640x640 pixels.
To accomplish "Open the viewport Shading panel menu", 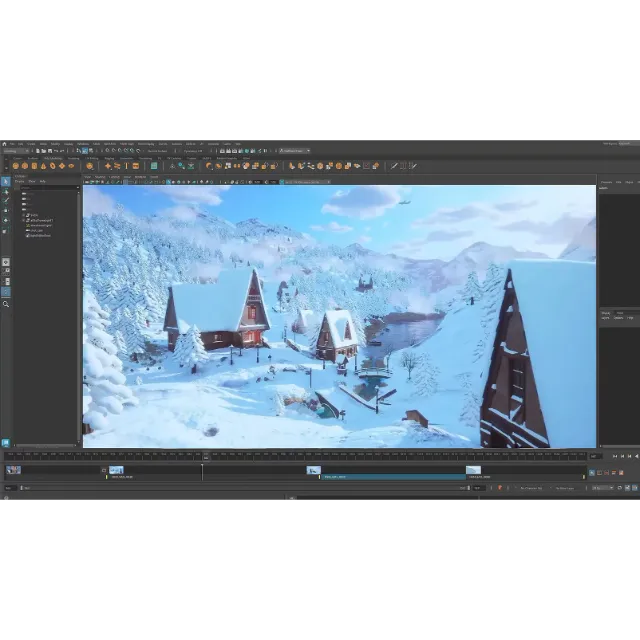I will click(x=100, y=177).
